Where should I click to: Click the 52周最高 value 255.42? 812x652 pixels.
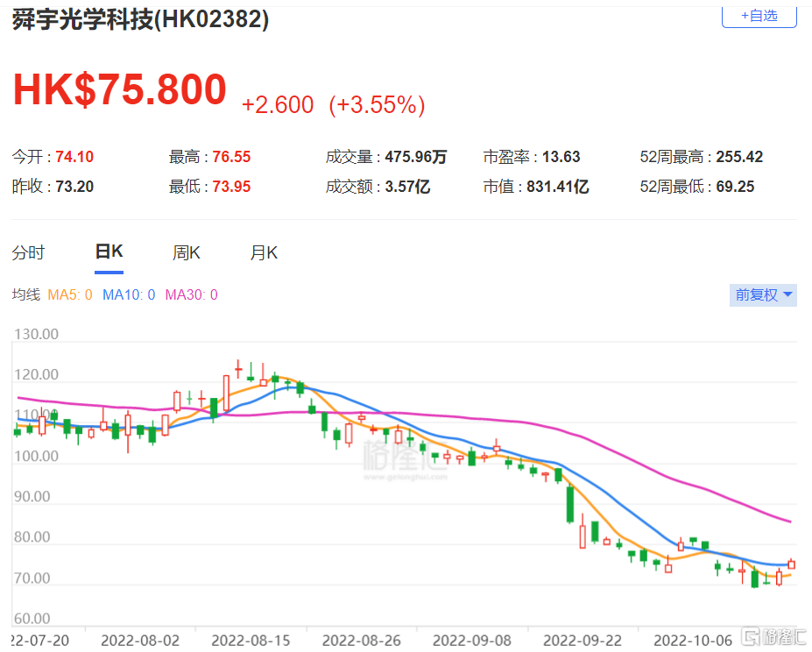click(739, 157)
